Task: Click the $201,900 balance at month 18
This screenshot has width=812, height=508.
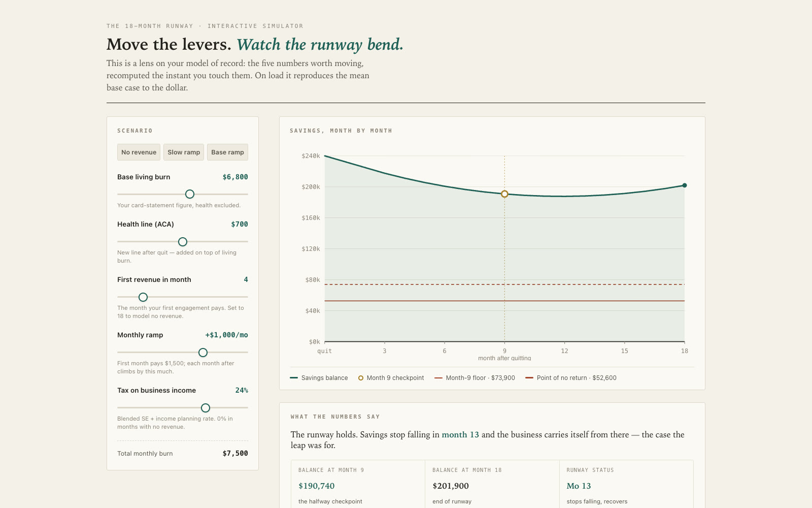Action: click(x=451, y=486)
